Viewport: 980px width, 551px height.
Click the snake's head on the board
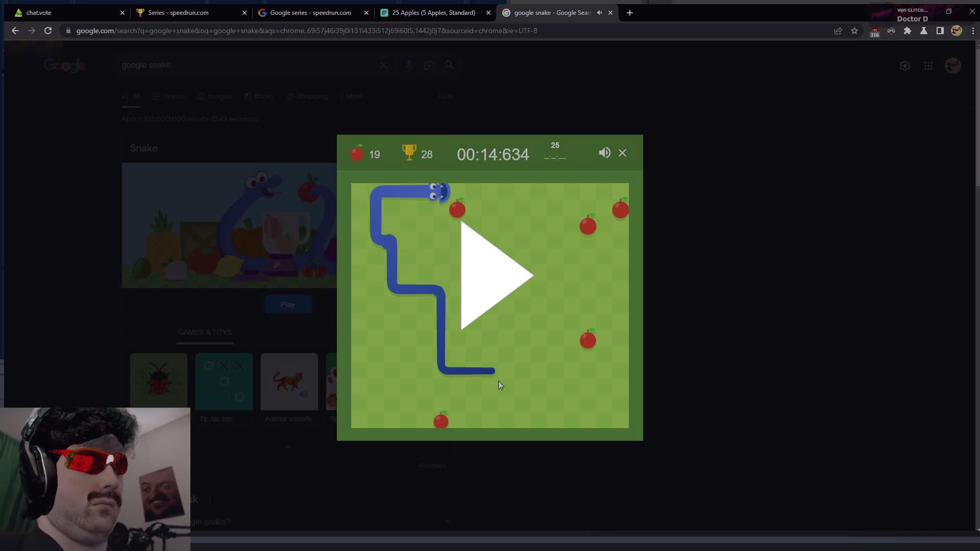[439, 192]
